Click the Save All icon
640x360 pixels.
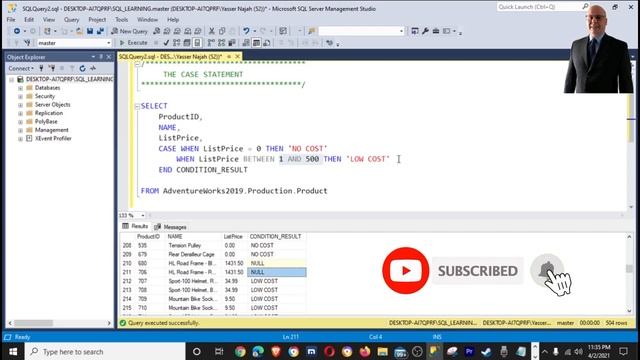click(x=100, y=31)
